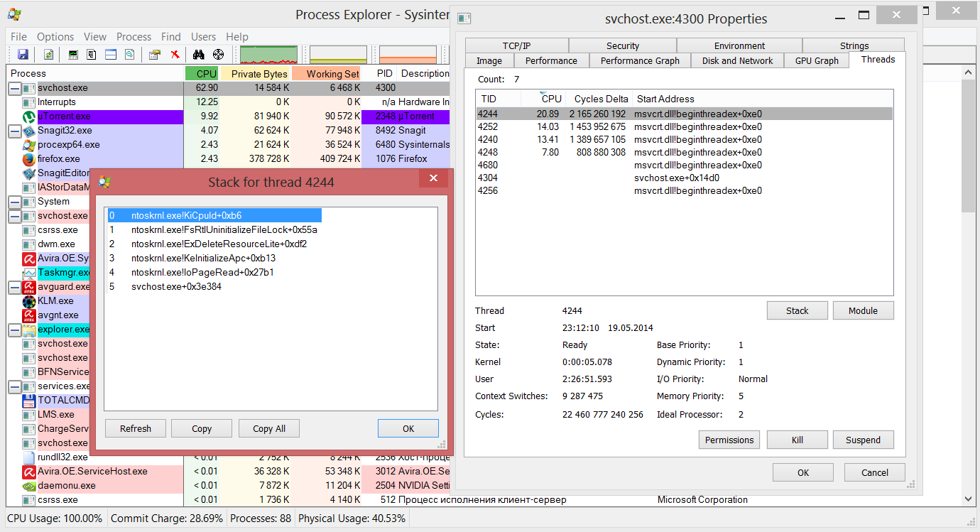Select the crosshair Find Window's Process icon
Viewport: 980px width, 532px height.
218,55
